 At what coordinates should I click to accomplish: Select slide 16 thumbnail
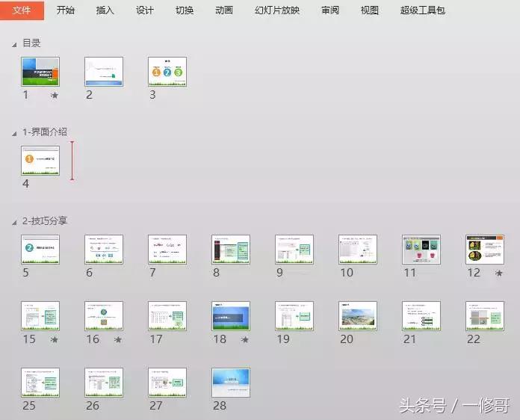click(x=104, y=316)
